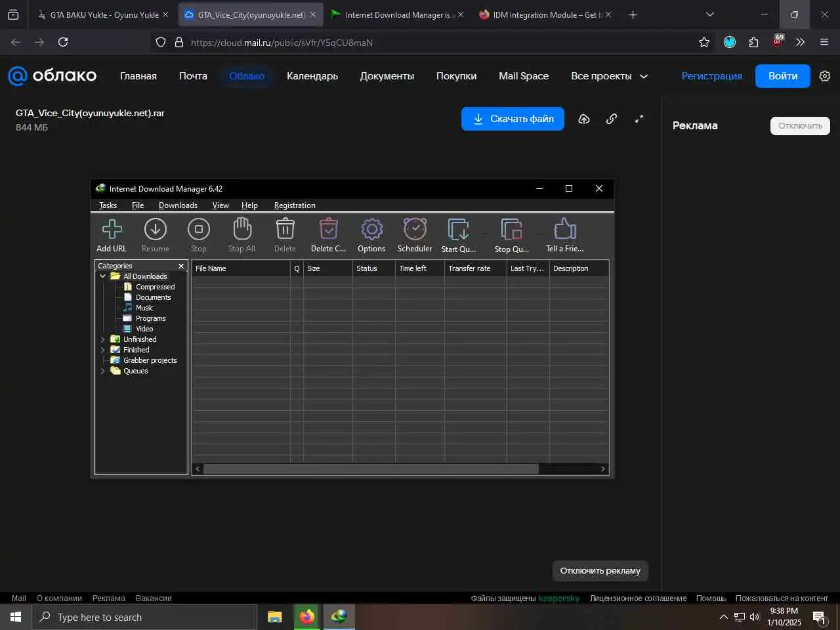Open Почта in the navigation bar
This screenshot has width=840, height=630.
click(193, 76)
